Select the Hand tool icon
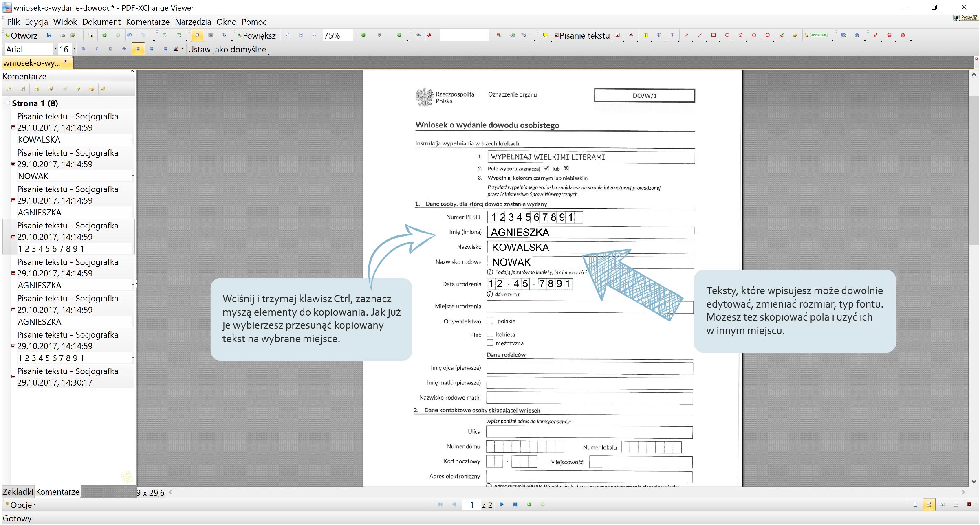980x525 pixels. [x=197, y=35]
